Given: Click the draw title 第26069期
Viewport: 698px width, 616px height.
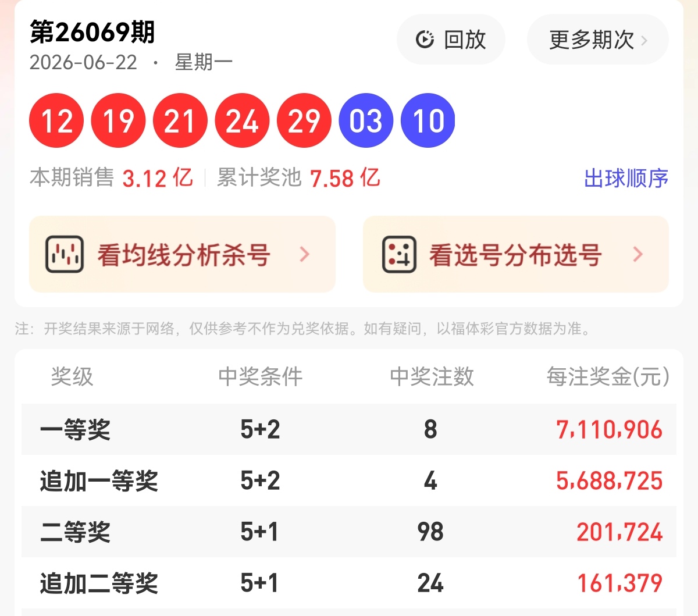Looking at the screenshot, I should pos(92,31).
